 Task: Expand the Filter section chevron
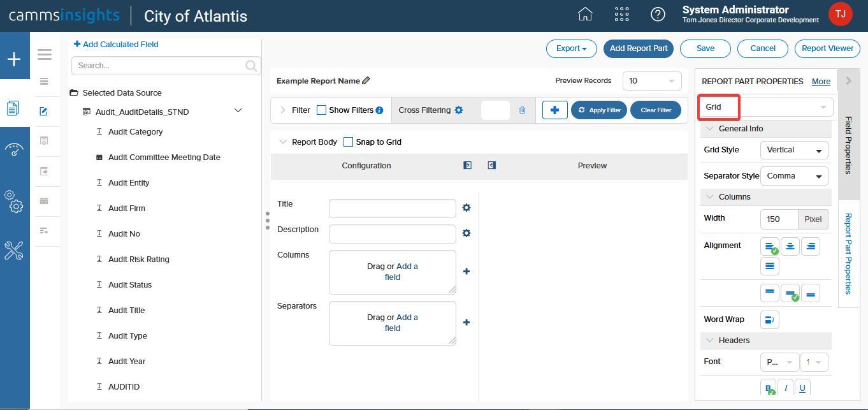[283, 110]
